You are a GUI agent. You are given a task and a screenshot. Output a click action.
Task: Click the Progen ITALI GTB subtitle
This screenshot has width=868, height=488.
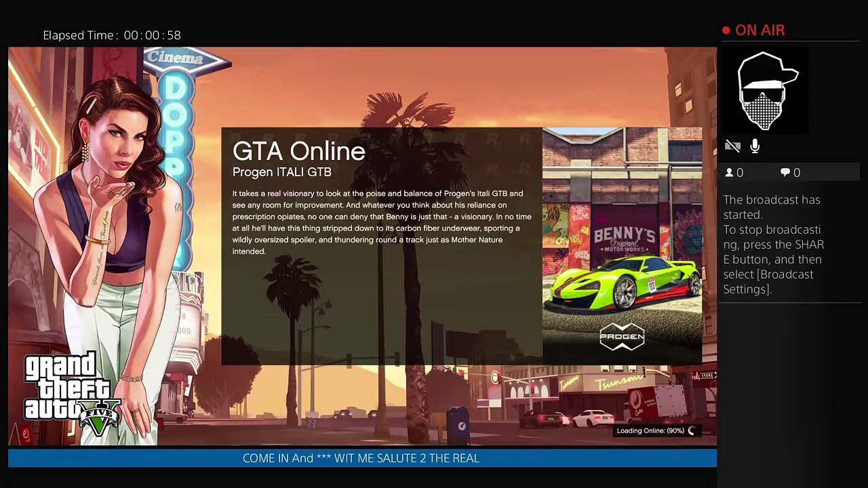coord(282,172)
